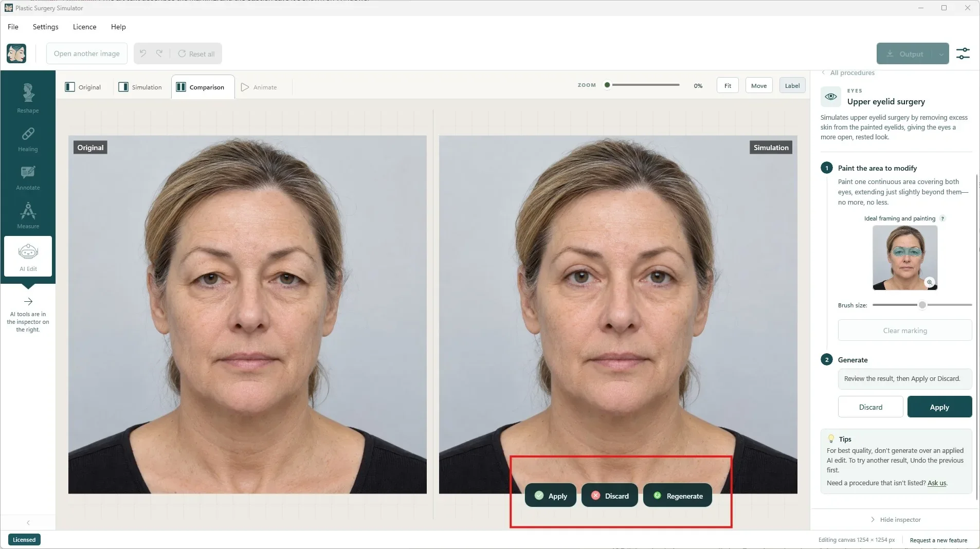Click the Discard button in the inspector

pyautogui.click(x=870, y=407)
